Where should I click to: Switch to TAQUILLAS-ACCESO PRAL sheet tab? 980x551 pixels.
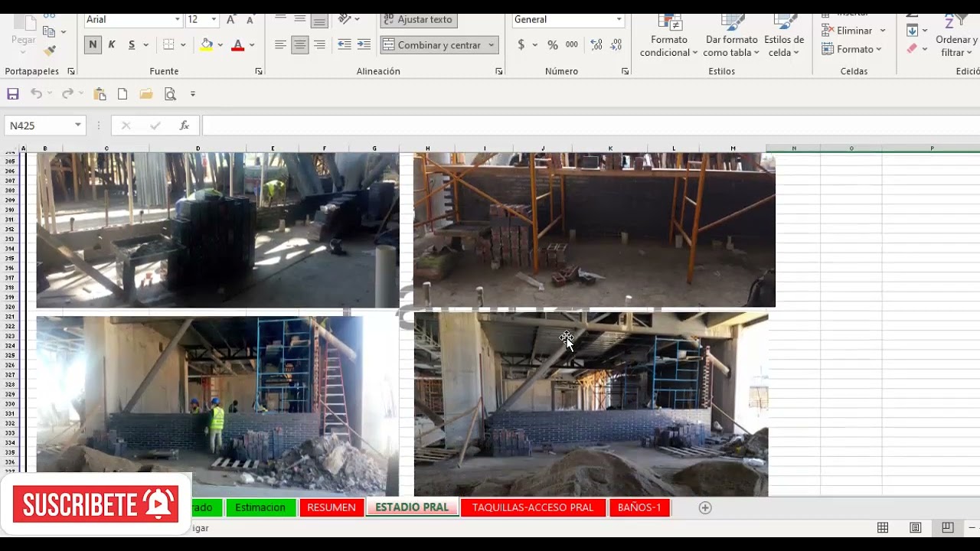533,507
